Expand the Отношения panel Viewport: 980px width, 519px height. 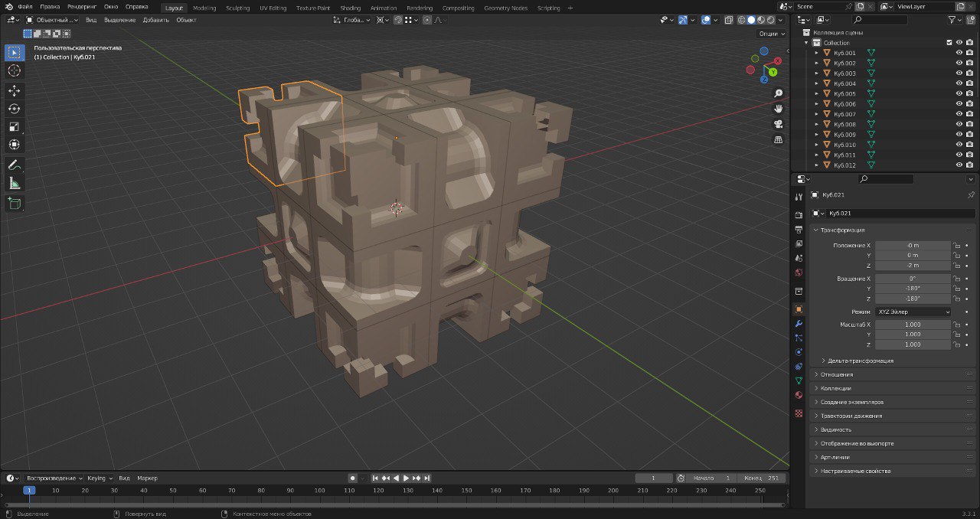click(836, 374)
